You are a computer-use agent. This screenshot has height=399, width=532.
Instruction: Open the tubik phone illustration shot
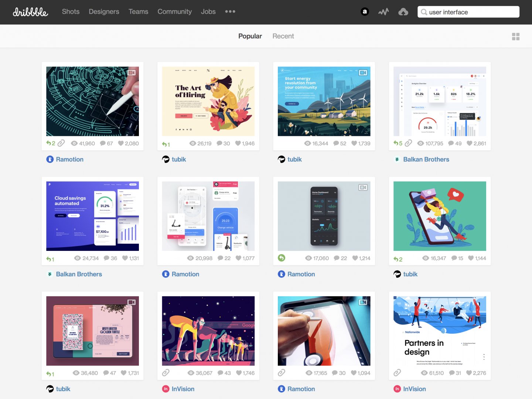pos(440,216)
